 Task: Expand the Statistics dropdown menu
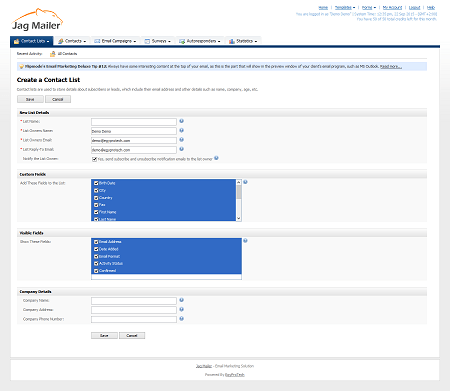coord(243,41)
